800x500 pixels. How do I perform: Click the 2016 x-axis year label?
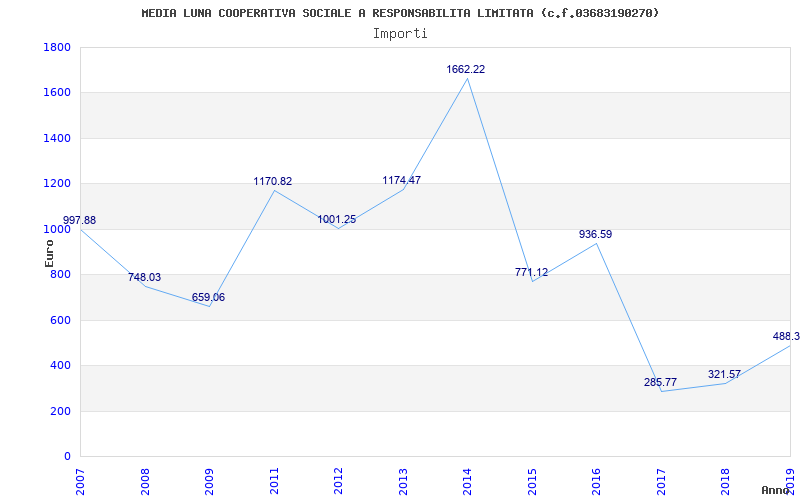click(x=596, y=481)
